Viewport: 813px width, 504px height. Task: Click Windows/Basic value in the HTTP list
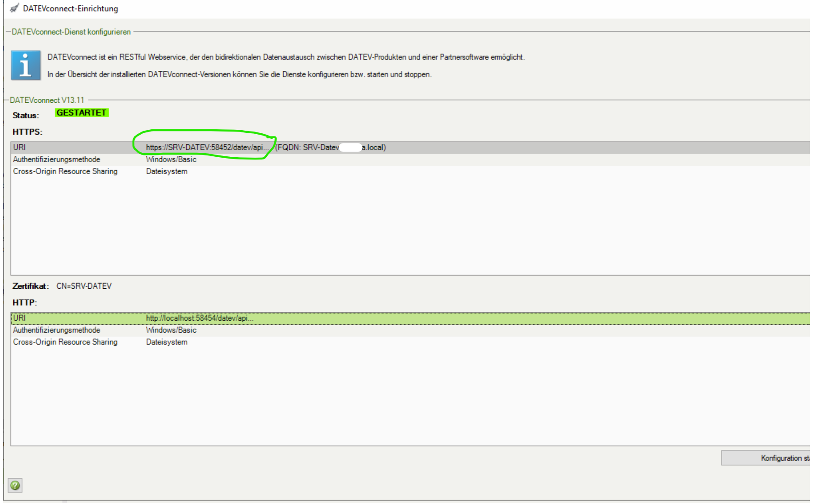point(171,330)
